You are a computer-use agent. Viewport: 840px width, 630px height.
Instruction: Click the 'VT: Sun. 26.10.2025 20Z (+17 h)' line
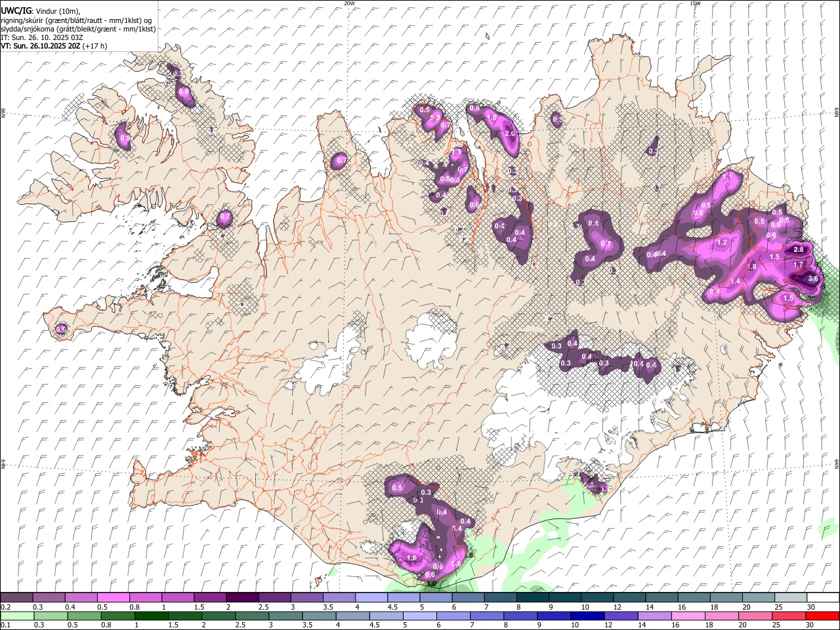[54, 46]
